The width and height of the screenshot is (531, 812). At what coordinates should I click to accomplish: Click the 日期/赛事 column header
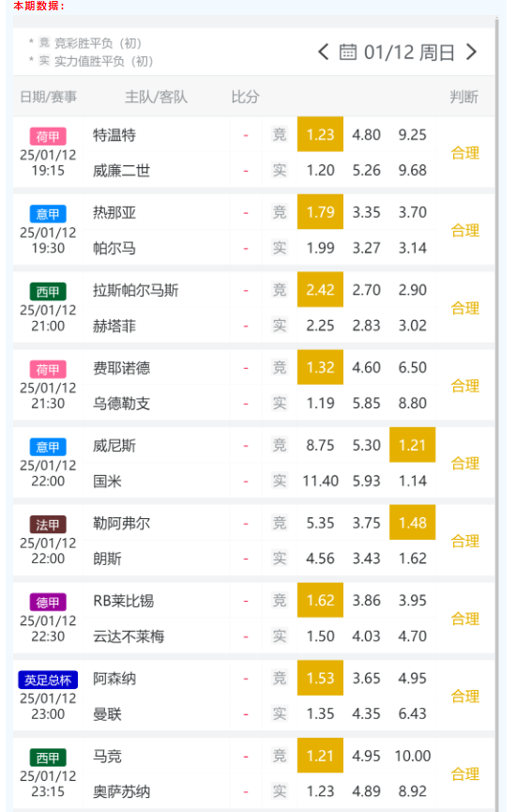(x=48, y=97)
